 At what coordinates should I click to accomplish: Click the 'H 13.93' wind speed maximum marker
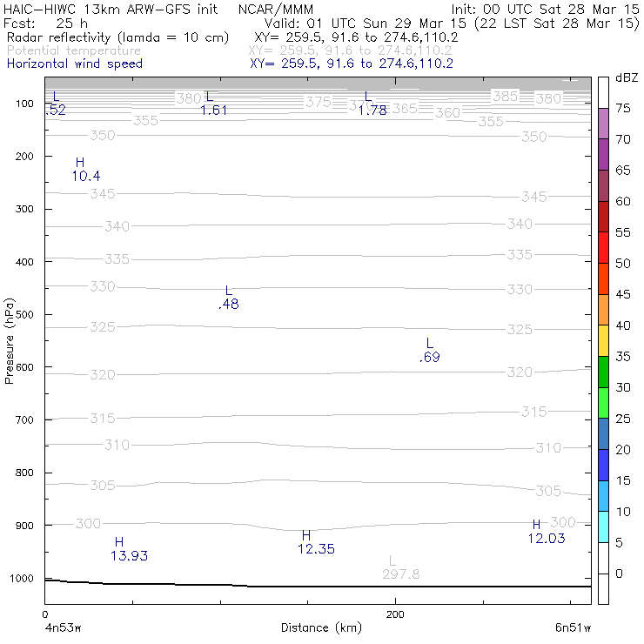(x=129, y=549)
